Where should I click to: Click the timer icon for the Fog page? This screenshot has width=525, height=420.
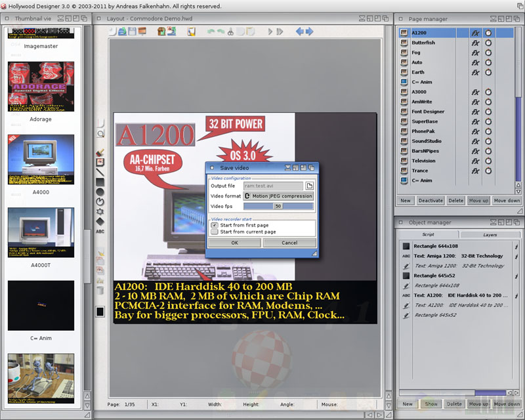point(488,52)
